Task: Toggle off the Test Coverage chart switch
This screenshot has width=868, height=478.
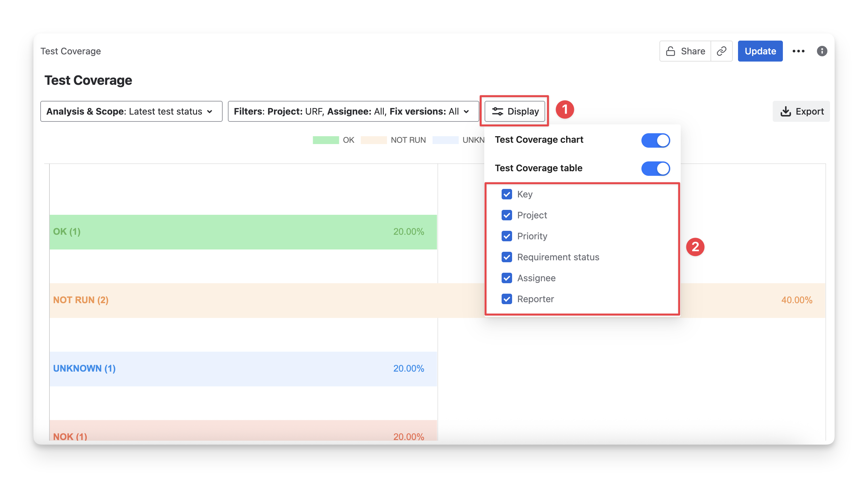Action: [655, 140]
